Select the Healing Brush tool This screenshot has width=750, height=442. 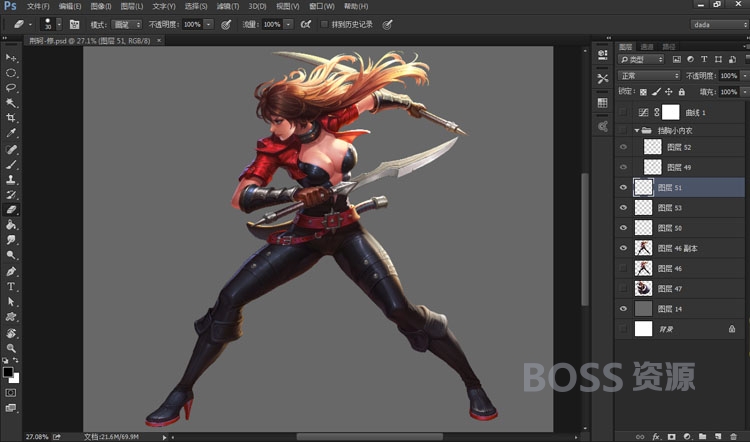coord(11,149)
